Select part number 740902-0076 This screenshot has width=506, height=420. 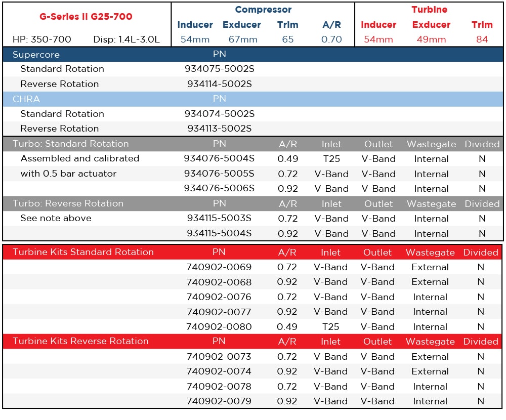point(219,297)
